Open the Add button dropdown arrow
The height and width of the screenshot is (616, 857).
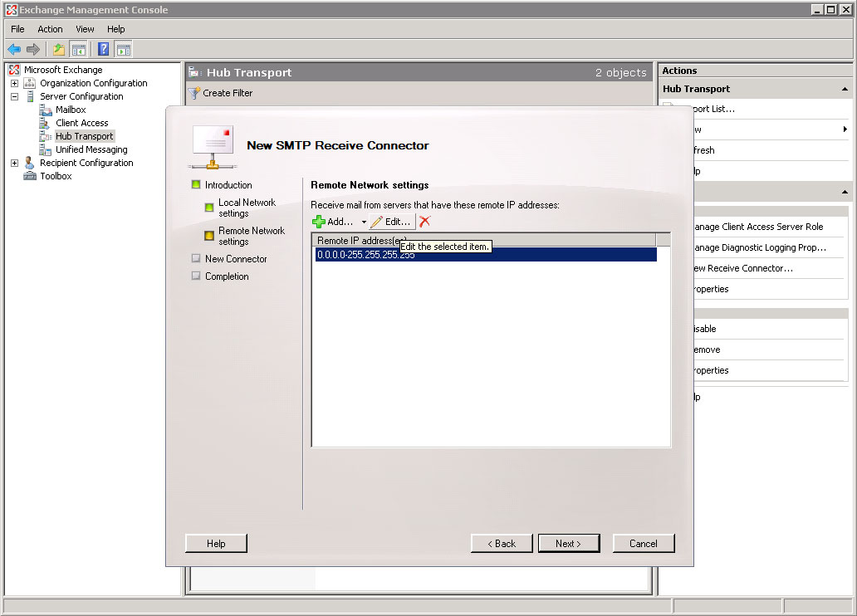tap(364, 222)
